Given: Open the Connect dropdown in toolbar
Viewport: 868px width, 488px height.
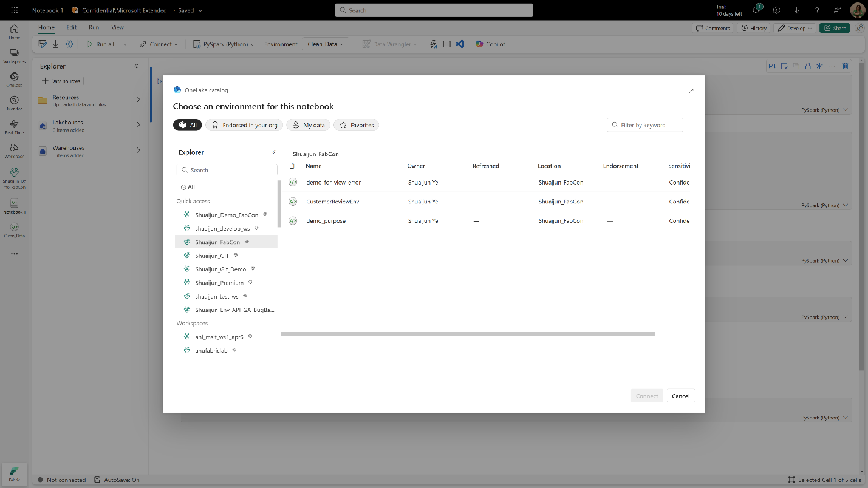Looking at the screenshot, I should [x=159, y=44].
